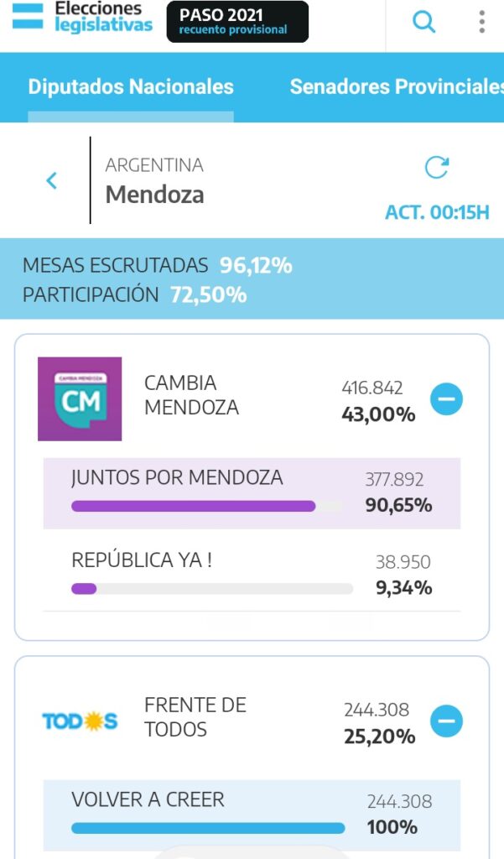Switch to Senadores Provinciales tab
Viewport: 504px width, 859px height.
coord(396,87)
